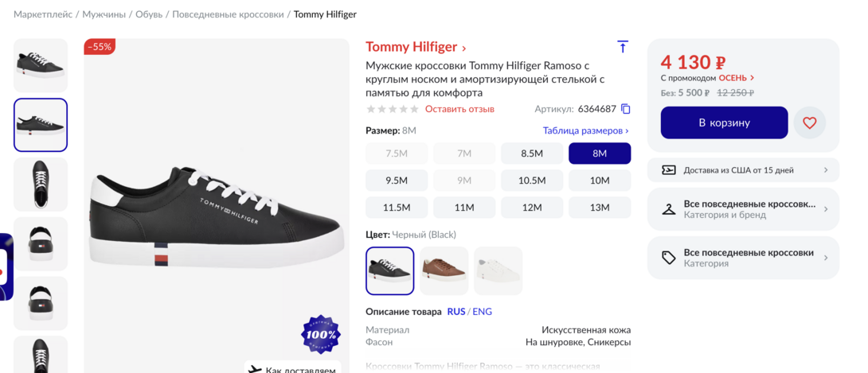Choose size 12M
Image resolution: width=868 pixels, height=373 pixels.
(x=532, y=208)
